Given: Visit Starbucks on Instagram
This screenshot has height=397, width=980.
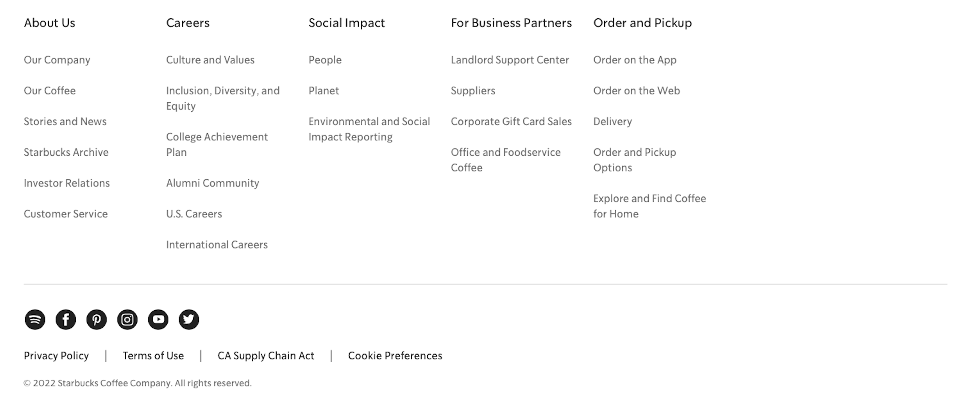Looking at the screenshot, I should click(127, 319).
